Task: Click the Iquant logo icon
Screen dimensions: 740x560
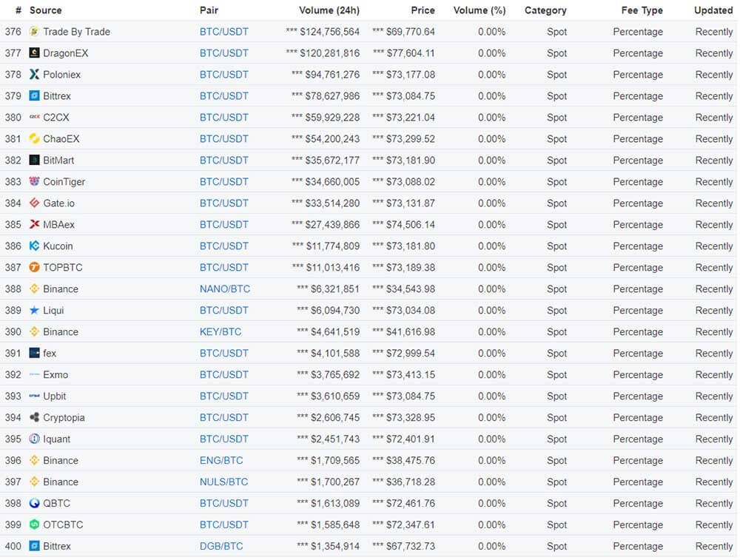Action: tap(34, 439)
